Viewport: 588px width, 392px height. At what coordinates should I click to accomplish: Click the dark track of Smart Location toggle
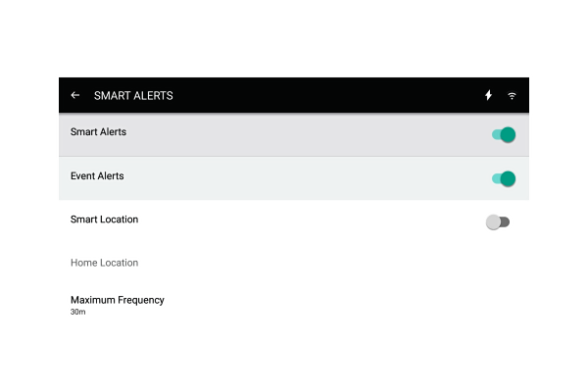(x=506, y=222)
